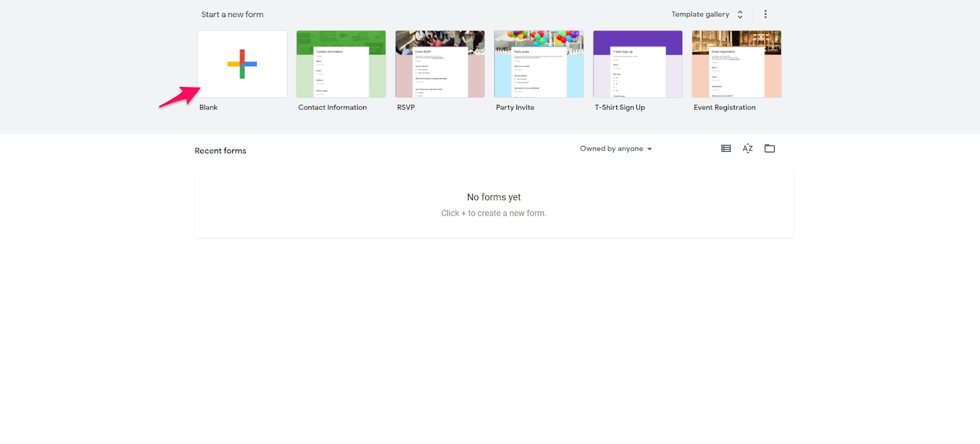
Task: Expand the Template gallery
Action: 707,14
